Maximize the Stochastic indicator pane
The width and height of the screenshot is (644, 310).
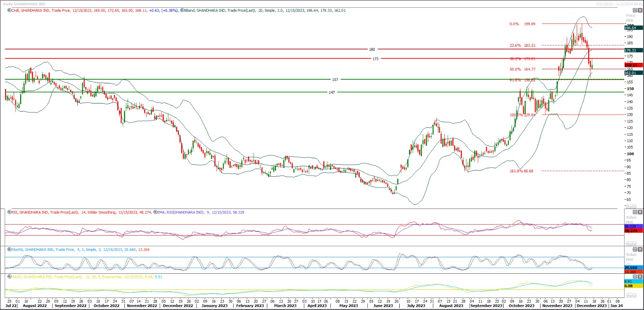coord(635,250)
